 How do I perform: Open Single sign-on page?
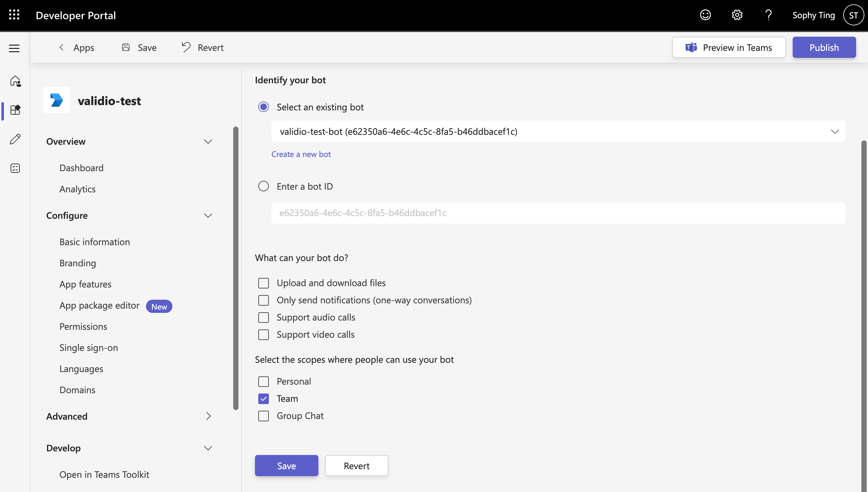coord(89,348)
